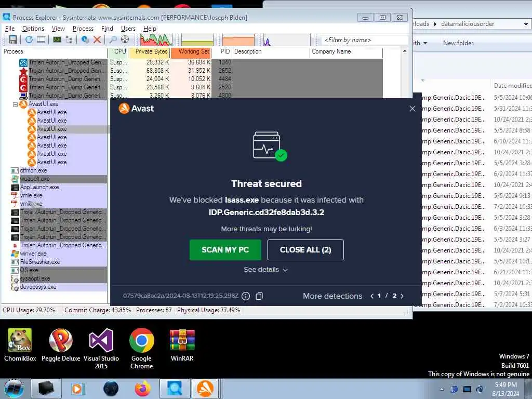This screenshot has height=399, width=532.
Task: Click the Find Window's Process crosshair icon
Action: point(125,39)
